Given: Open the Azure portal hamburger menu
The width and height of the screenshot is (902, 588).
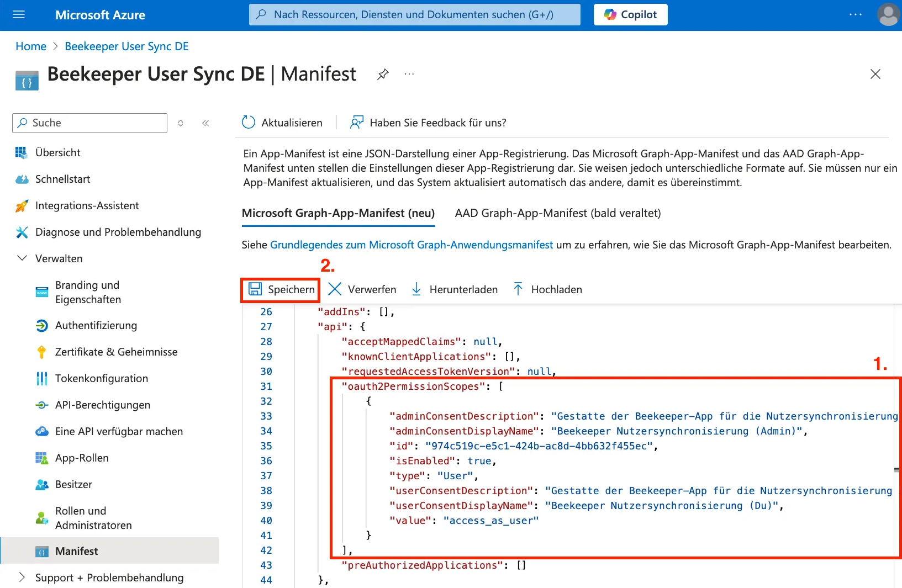Looking at the screenshot, I should click(19, 15).
